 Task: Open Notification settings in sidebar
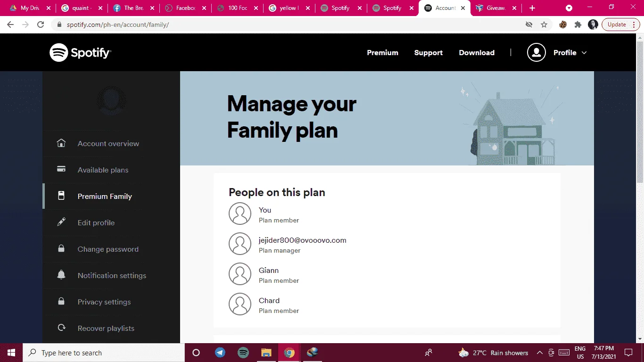click(x=112, y=275)
